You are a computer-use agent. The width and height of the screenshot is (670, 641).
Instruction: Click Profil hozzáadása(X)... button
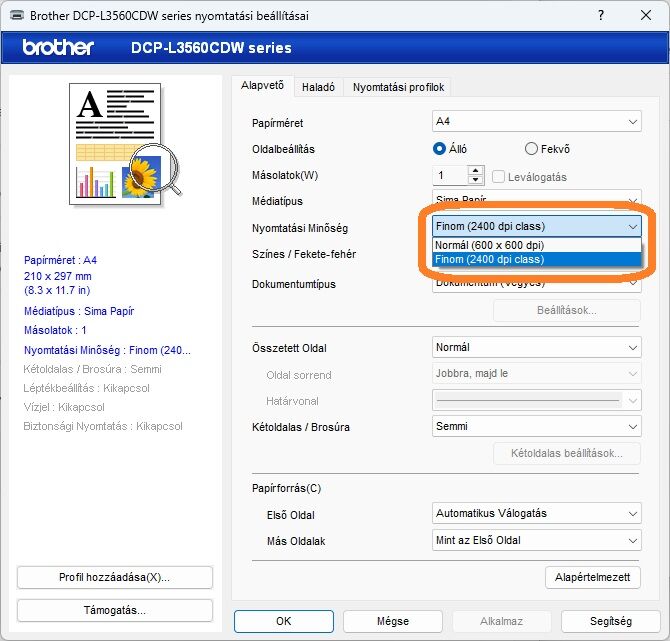[x=115, y=577]
